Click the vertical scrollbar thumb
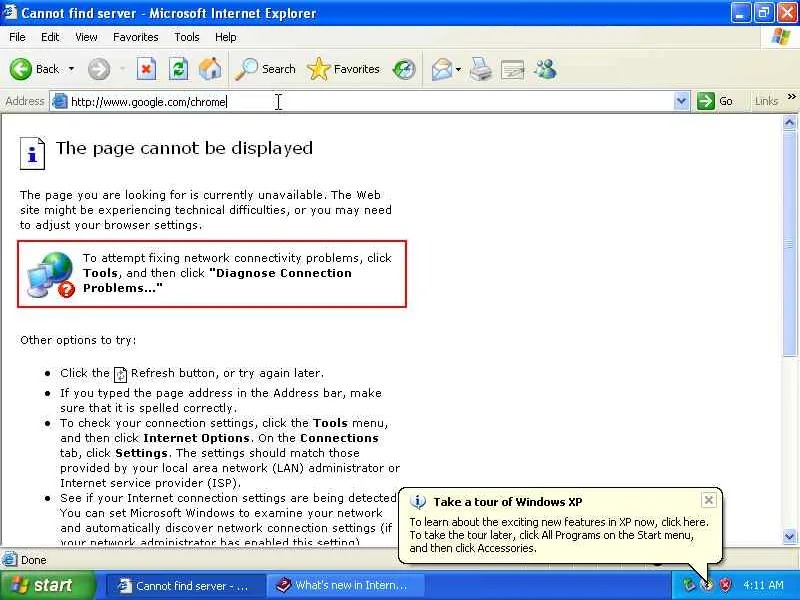 (x=789, y=243)
